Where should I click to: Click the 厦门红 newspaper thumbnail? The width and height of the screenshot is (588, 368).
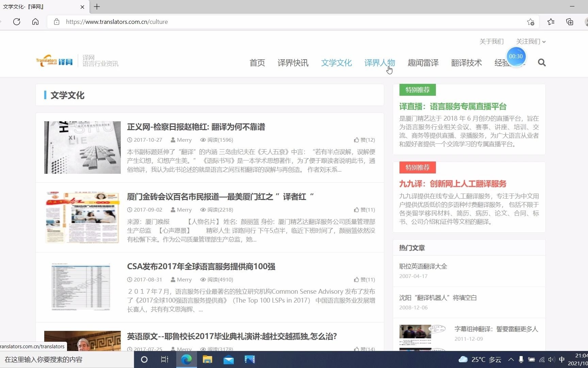tap(82, 217)
